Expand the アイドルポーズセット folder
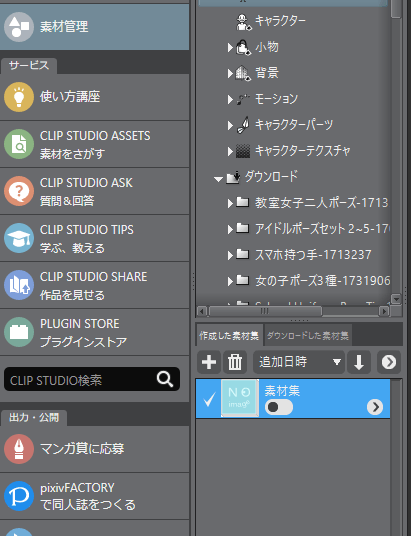The width and height of the screenshot is (411, 536). [x=230, y=229]
